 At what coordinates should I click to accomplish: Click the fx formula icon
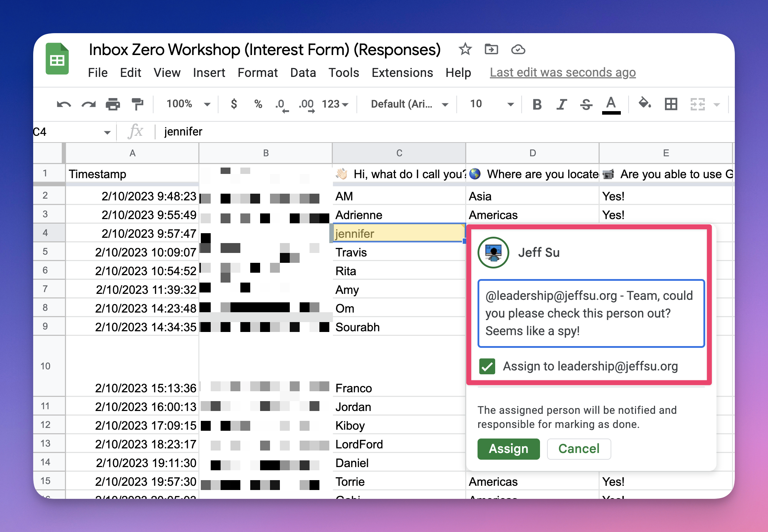pyautogui.click(x=136, y=132)
